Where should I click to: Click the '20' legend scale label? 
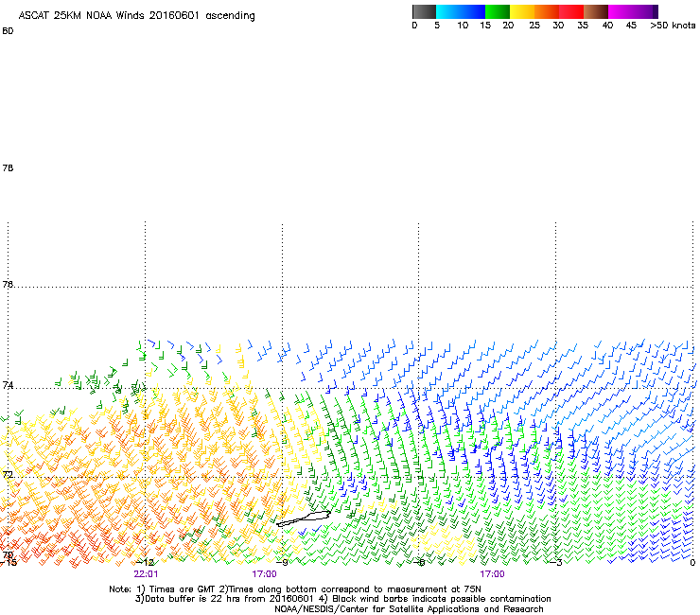tap(508, 26)
